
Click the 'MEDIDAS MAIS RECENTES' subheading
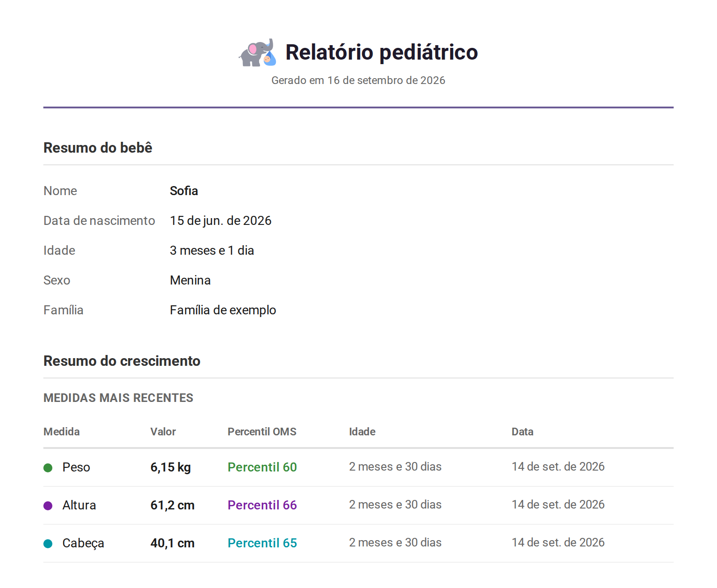point(118,398)
